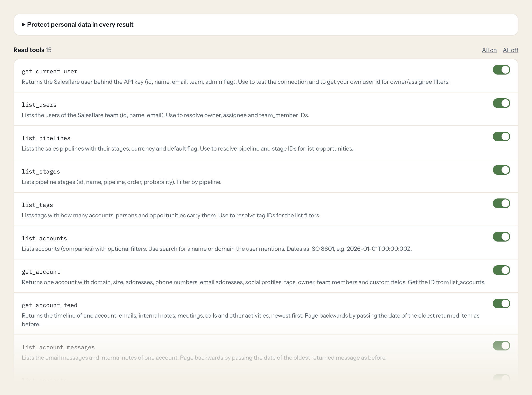Switch off list_account_messages toggle
The image size is (532, 395).
tap(501, 346)
